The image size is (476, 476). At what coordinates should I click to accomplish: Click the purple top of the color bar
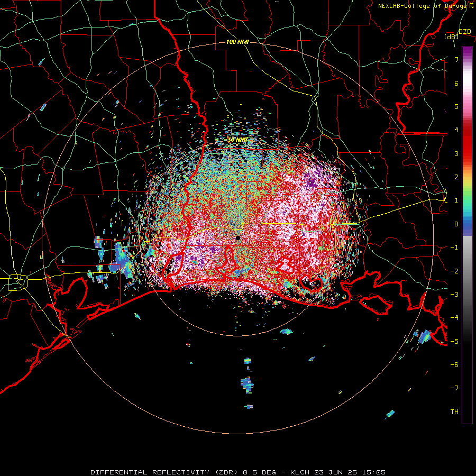tap(467, 52)
